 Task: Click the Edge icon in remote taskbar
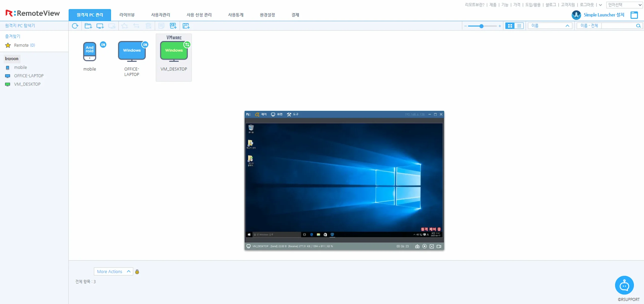point(311,234)
